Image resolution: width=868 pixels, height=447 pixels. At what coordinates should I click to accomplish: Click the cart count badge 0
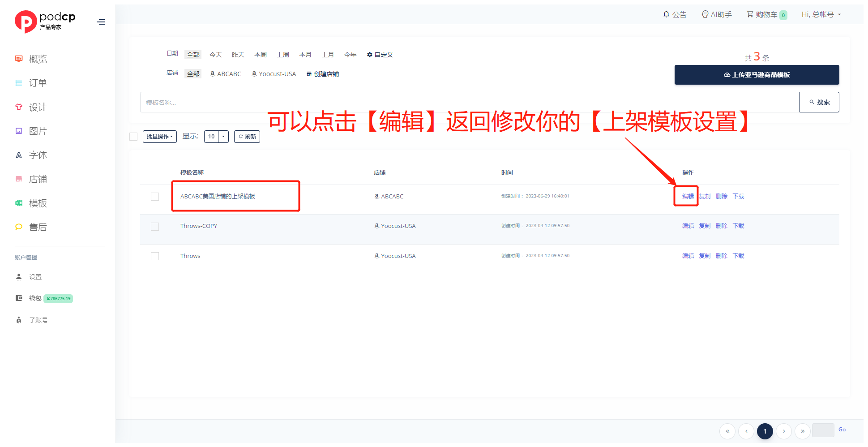pyautogui.click(x=783, y=15)
